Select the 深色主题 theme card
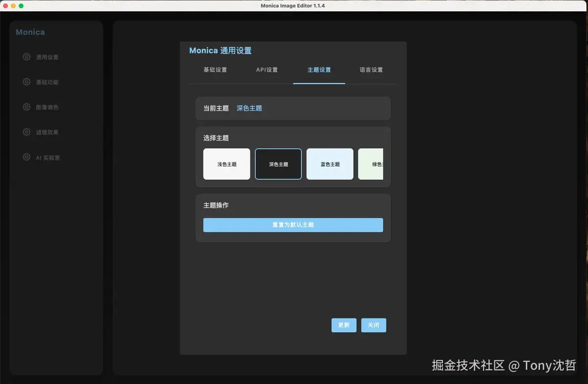 pos(278,164)
